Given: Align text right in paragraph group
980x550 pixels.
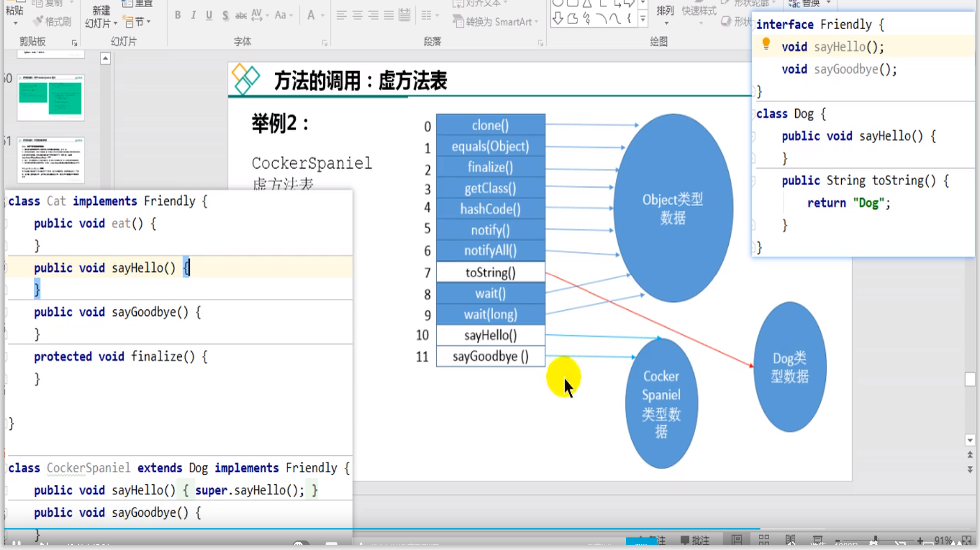Looking at the screenshot, I should point(373,15).
